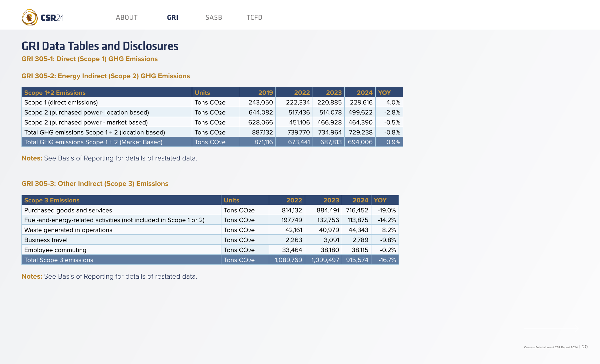
Task: Click the Notes text under Scope 3 table
Action: click(x=109, y=276)
